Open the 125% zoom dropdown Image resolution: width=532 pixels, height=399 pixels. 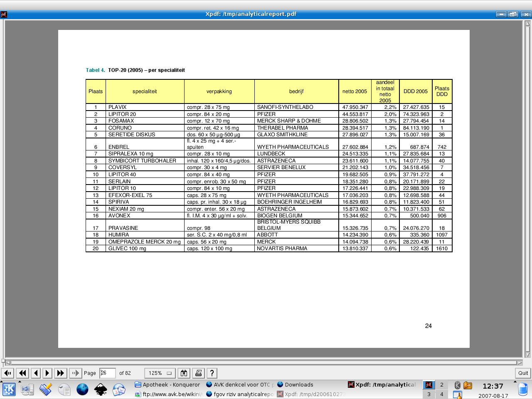click(160, 373)
